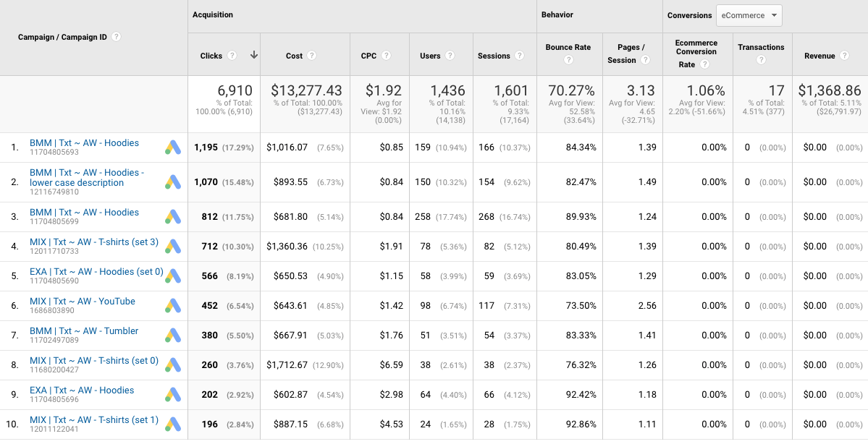Click the sort arrow in Clicks column
This screenshot has height=444, width=868.
pos(254,55)
